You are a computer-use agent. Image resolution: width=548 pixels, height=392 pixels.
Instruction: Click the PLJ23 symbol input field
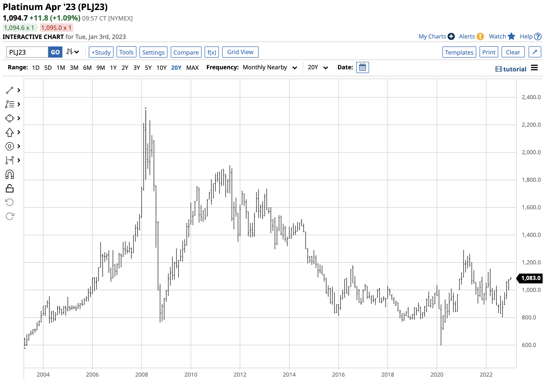(27, 52)
